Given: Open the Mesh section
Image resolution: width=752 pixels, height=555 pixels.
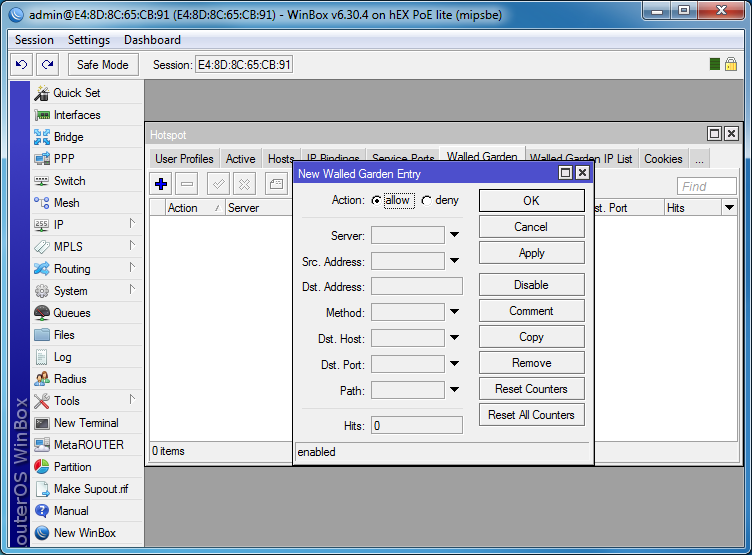Looking at the screenshot, I should pyautogui.click(x=87, y=203).
